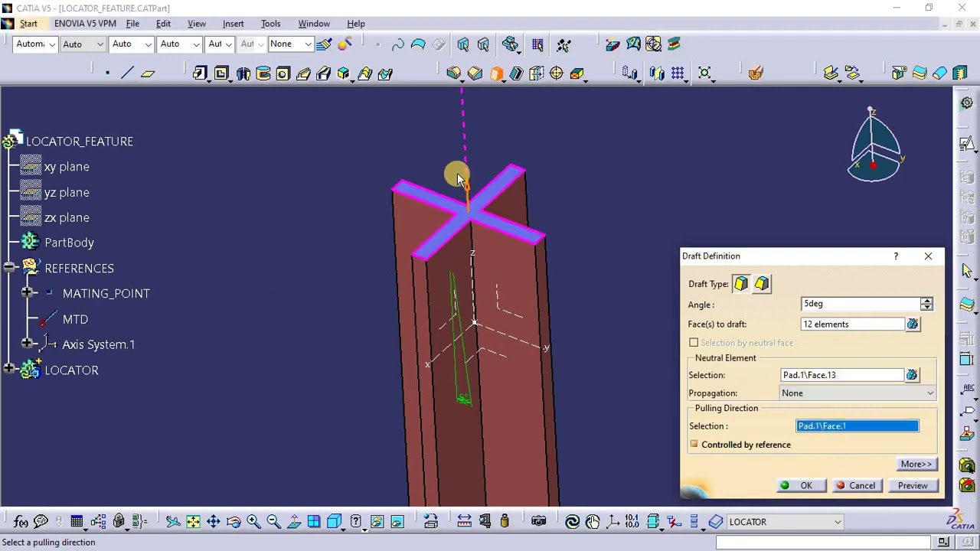Open the Insert menu

(233, 24)
